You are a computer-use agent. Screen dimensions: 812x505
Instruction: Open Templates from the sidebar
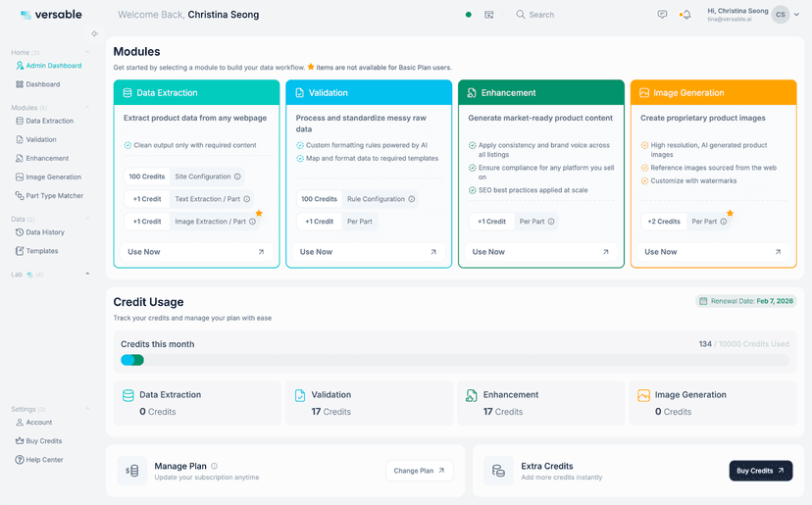click(x=36, y=251)
